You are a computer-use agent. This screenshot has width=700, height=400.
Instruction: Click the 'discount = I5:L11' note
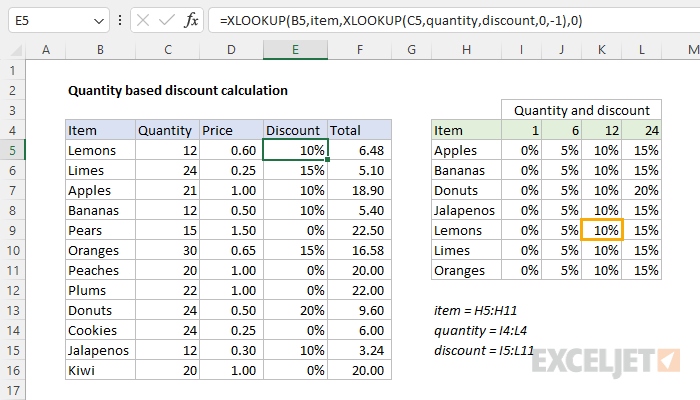pos(484,350)
